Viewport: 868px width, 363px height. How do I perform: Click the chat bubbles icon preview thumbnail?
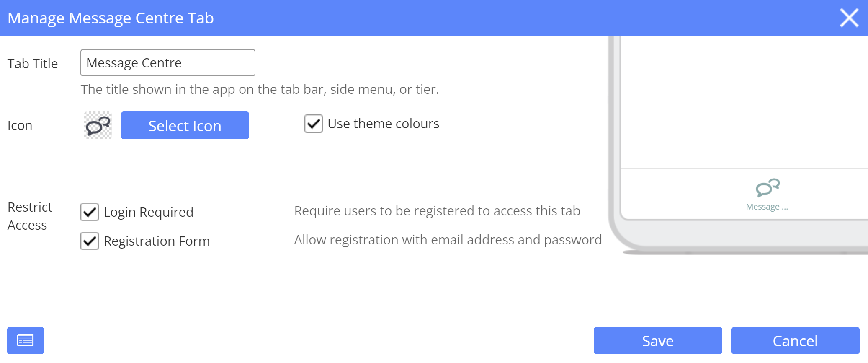point(98,125)
